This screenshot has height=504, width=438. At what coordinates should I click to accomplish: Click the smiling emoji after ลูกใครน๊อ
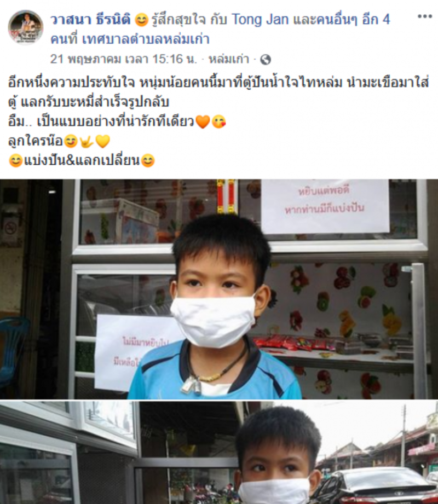tap(71, 141)
